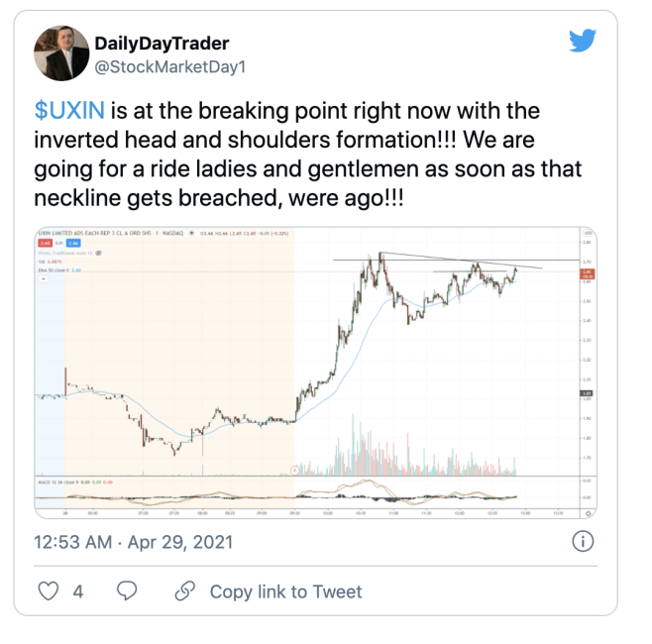
Task: Click the Twitter bird logo
Action: 583,40
